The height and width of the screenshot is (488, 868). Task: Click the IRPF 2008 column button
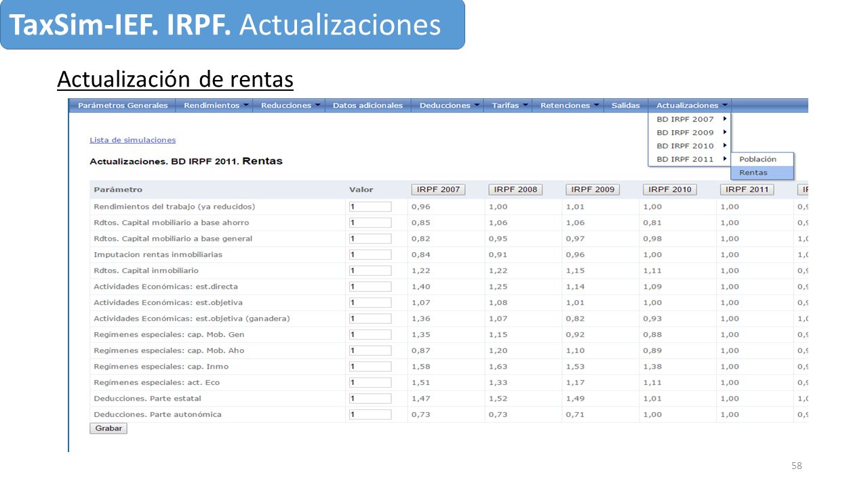click(515, 190)
